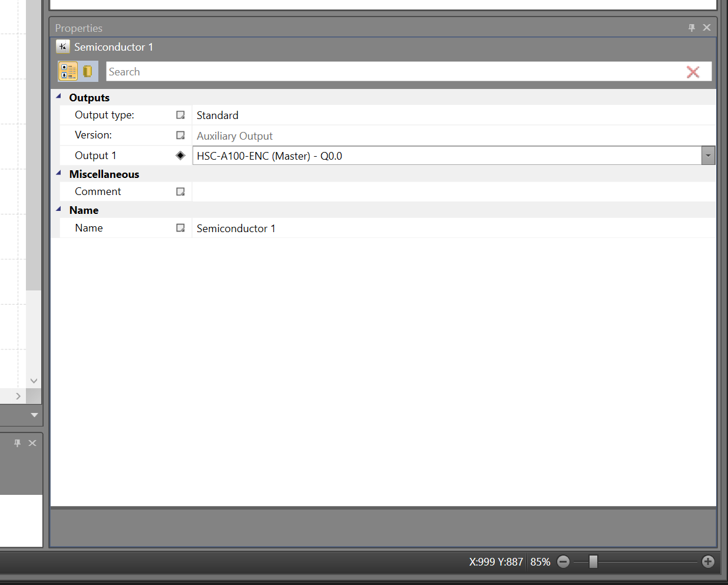Screen dimensions: 728x585
Task: Switch to alphabetical properties view icon
Action: pos(88,71)
